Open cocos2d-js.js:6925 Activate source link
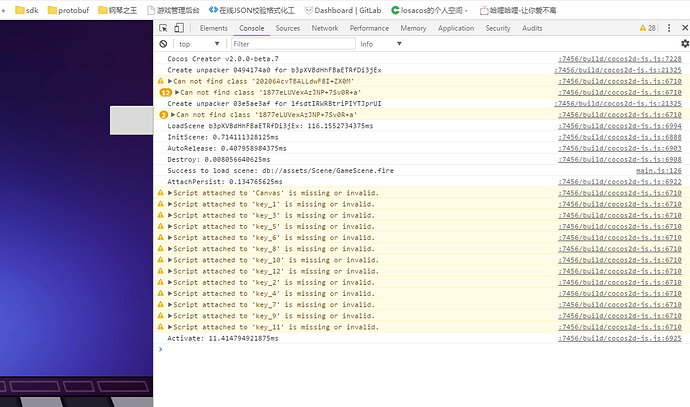This screenshot has width=690, height=407. click(620, 338)
